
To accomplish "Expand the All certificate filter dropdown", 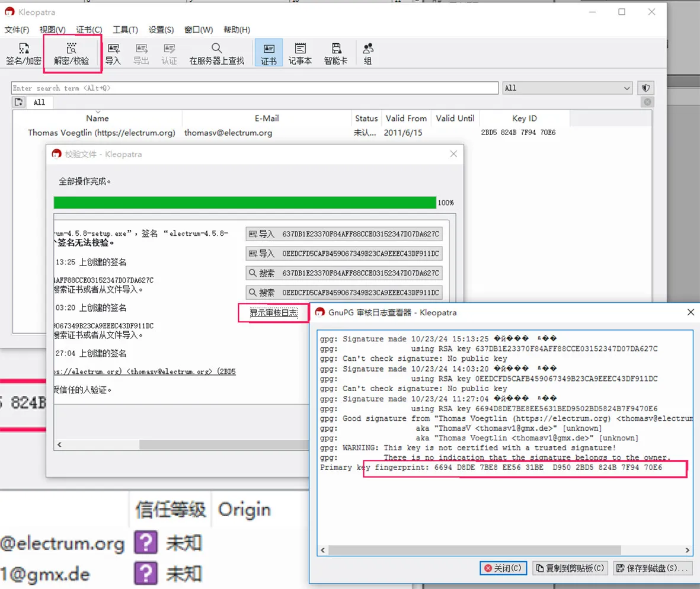I will [x=567, y=88].
